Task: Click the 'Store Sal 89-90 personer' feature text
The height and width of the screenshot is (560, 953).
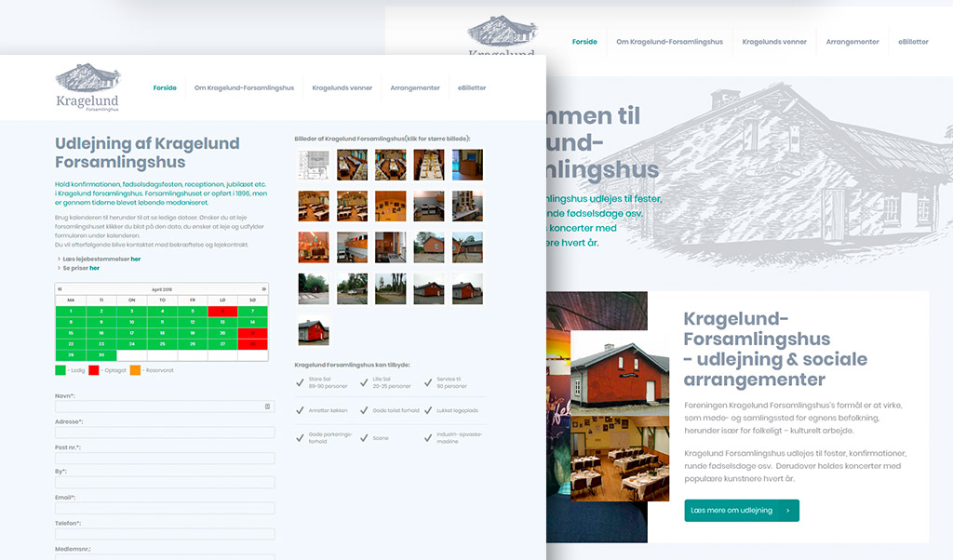Action: point(329,382)
